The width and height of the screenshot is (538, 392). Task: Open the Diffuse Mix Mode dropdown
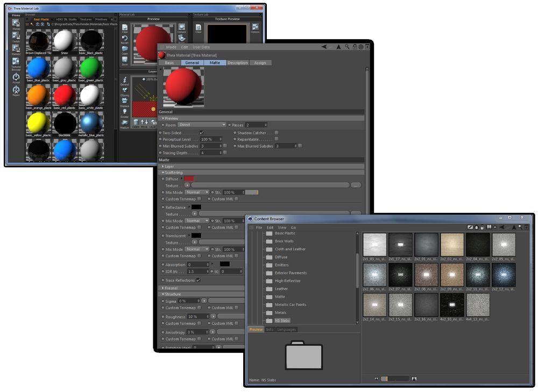click(x=197, y=192)
